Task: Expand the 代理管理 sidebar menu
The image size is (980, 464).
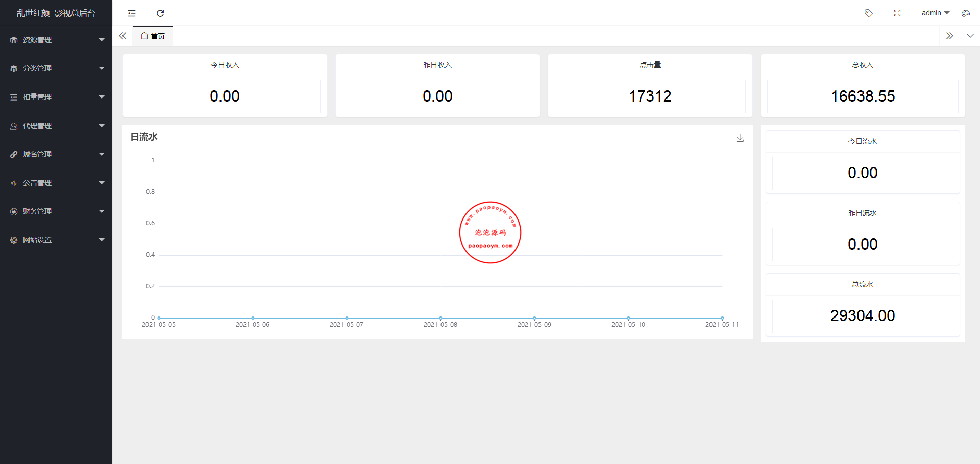Action: [x=56, y=126]
